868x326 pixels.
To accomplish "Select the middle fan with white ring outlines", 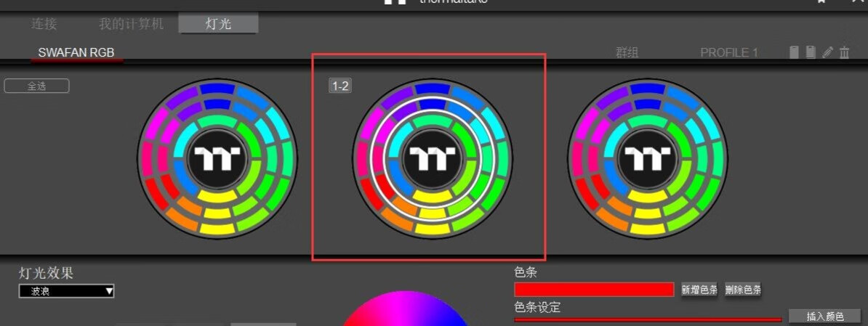I will [433, 158].
